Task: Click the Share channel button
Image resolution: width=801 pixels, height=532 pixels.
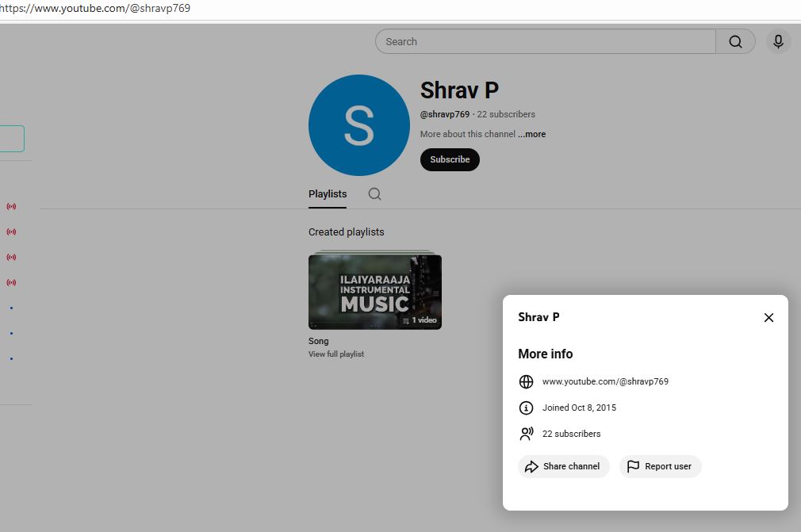Action: [x=563, y=466]
